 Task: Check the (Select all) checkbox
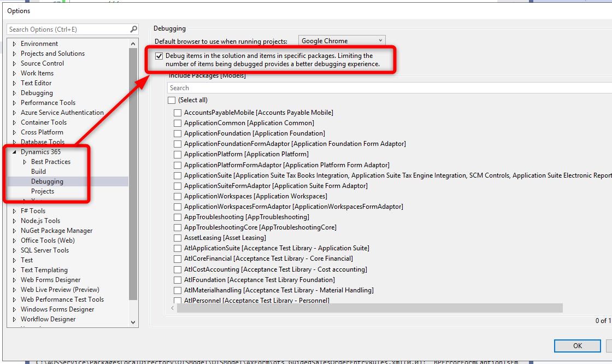pyautogui.click(x=172, y=100)
